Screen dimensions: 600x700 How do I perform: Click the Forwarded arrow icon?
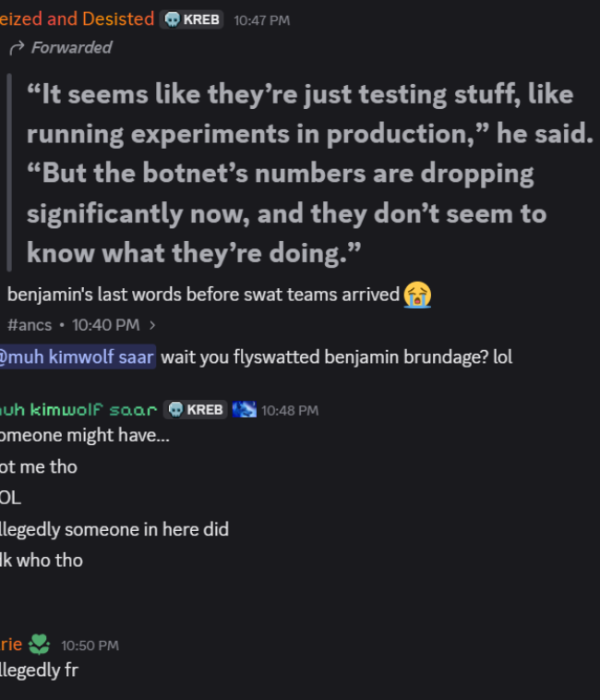coord(16,47)
